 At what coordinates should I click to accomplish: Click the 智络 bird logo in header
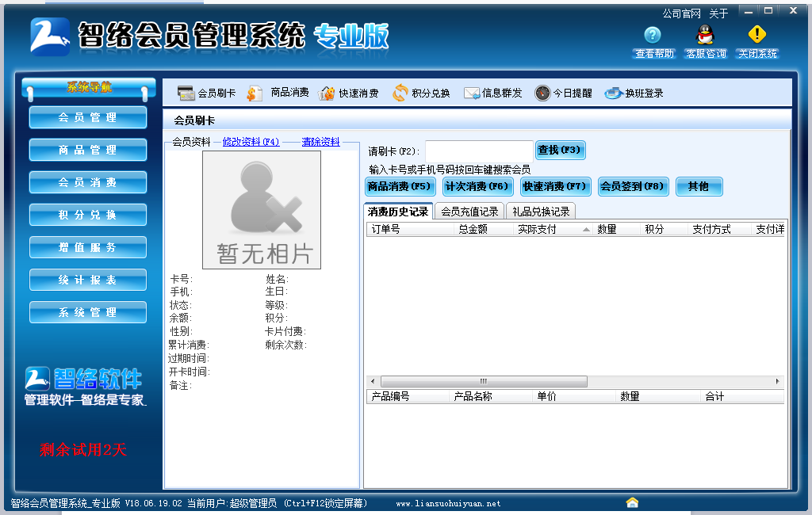50,36
